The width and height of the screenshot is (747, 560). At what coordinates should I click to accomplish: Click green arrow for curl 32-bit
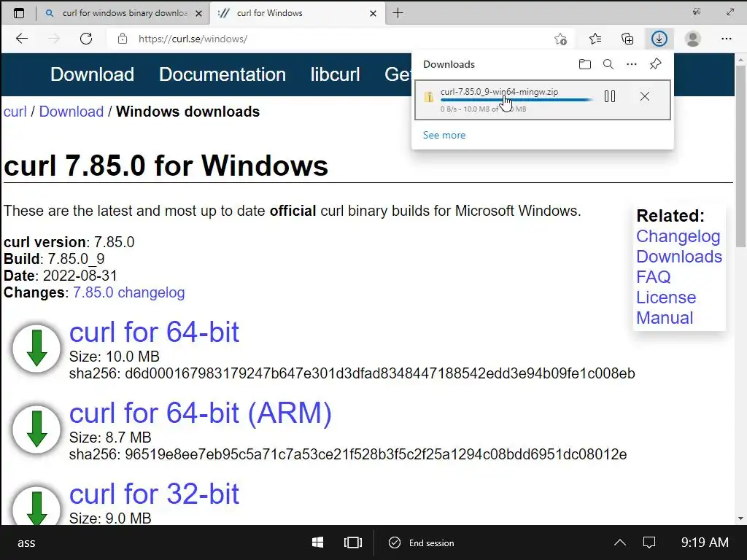(36, 506)
